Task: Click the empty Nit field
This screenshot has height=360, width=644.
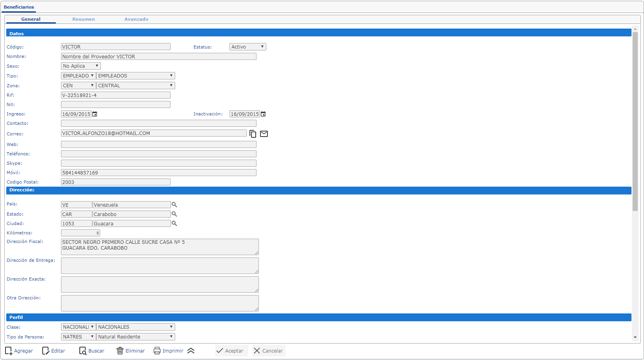Action: coord(116,104)
